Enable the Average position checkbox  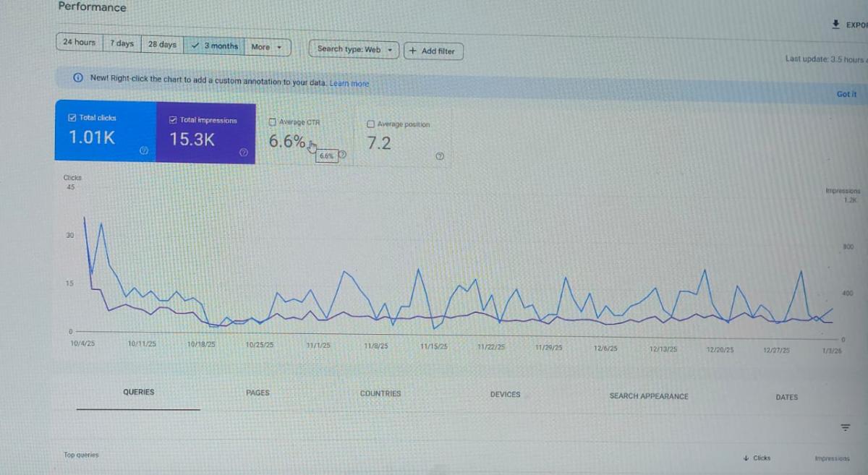click(371, 124)
